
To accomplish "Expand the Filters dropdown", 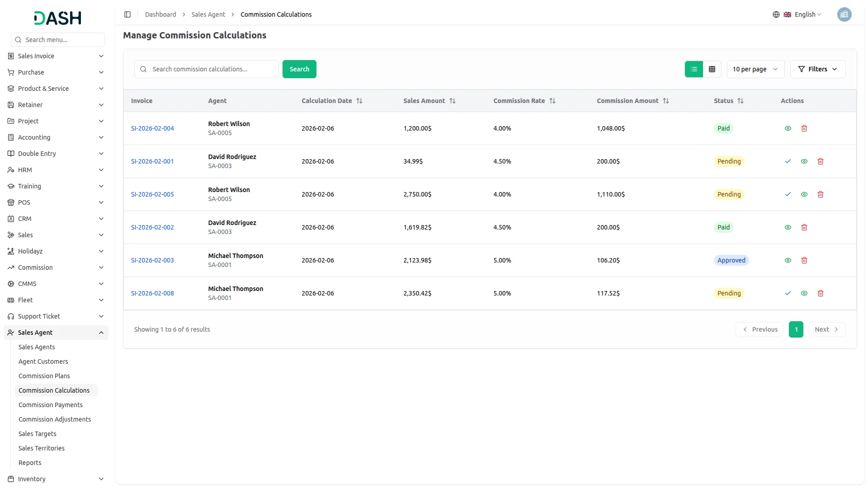I will [817, 69].
